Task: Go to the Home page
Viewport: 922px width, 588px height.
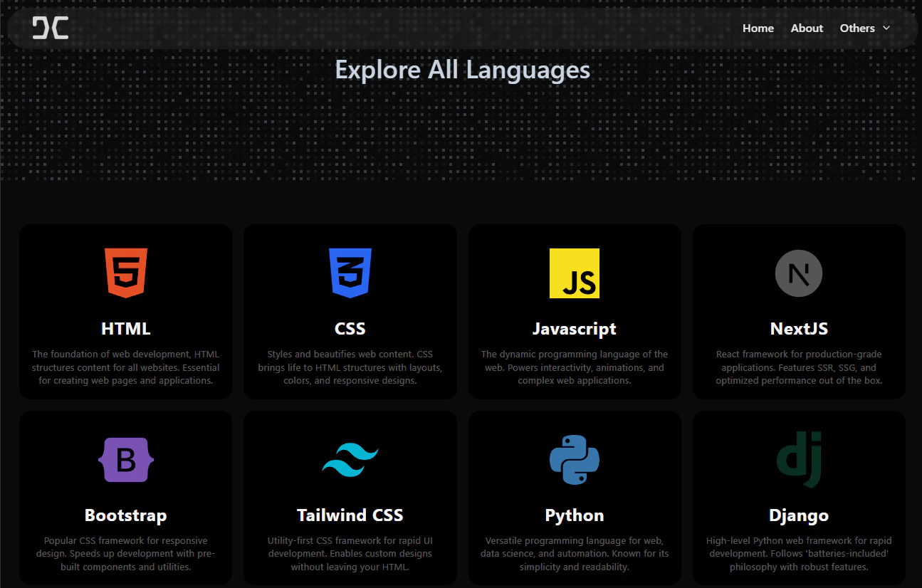Action: point(758,28)
